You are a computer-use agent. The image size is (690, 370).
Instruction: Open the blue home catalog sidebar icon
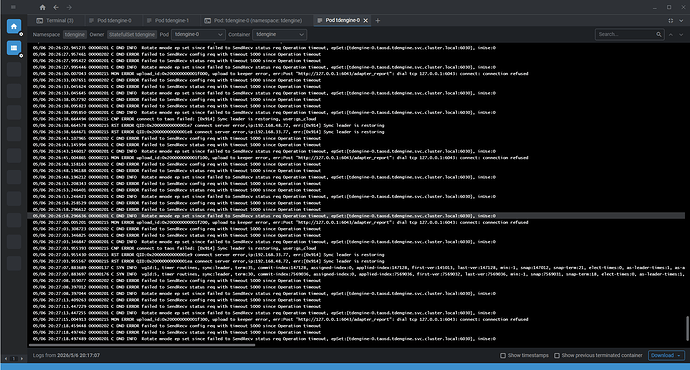click(x=14, y=26)
